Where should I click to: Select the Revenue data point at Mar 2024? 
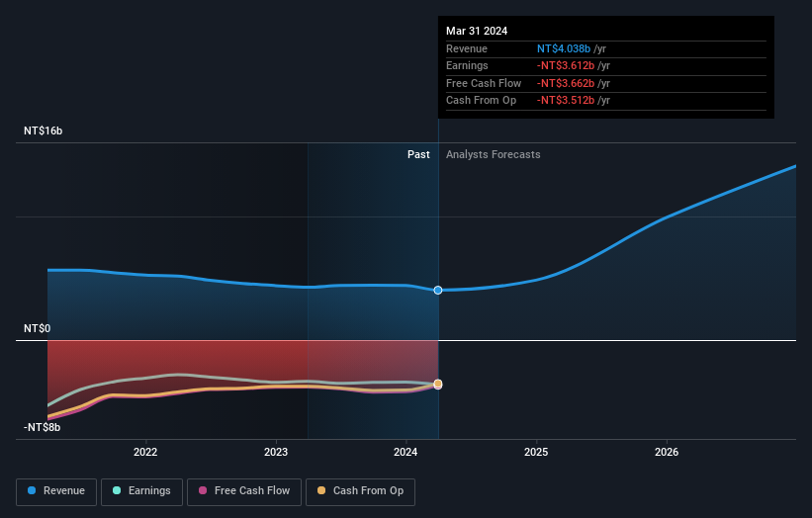pos(438,291)
